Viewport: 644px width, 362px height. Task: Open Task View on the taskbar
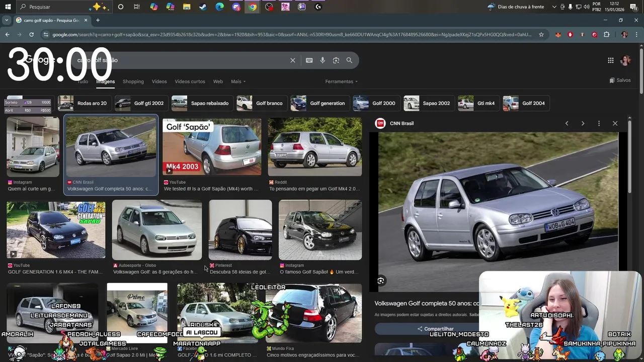[137, 7]
